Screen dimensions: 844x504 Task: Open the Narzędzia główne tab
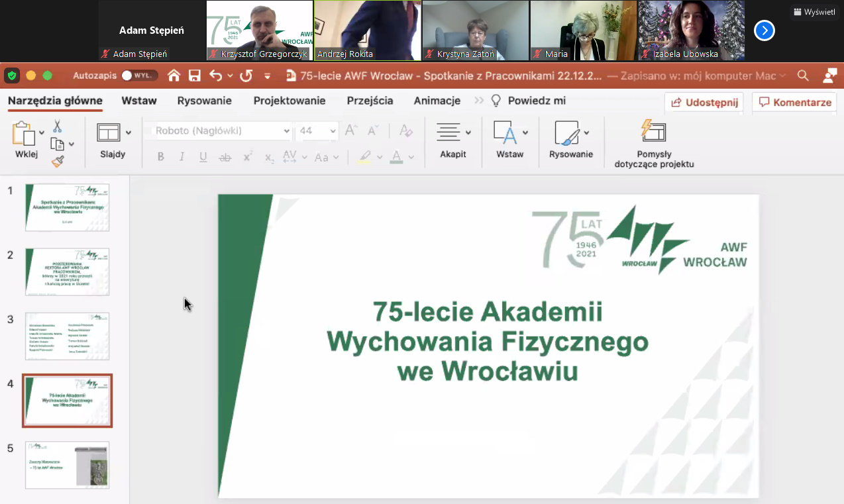(55, 101)
